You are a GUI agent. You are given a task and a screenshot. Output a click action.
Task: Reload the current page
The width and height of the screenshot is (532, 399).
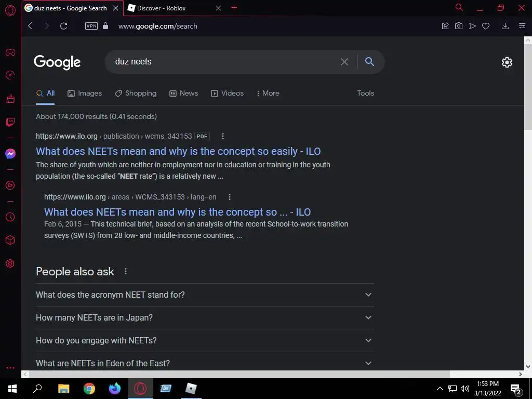(x=63, y=26)
